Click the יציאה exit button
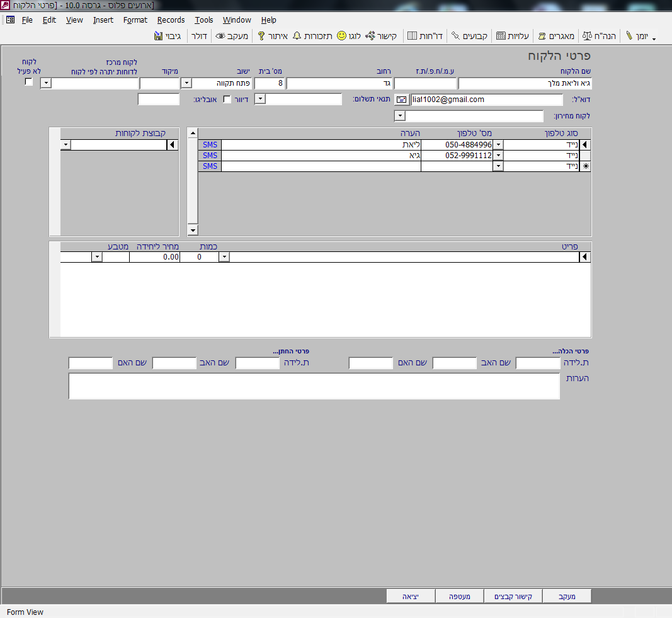The image size is (672, 618). 411,596
